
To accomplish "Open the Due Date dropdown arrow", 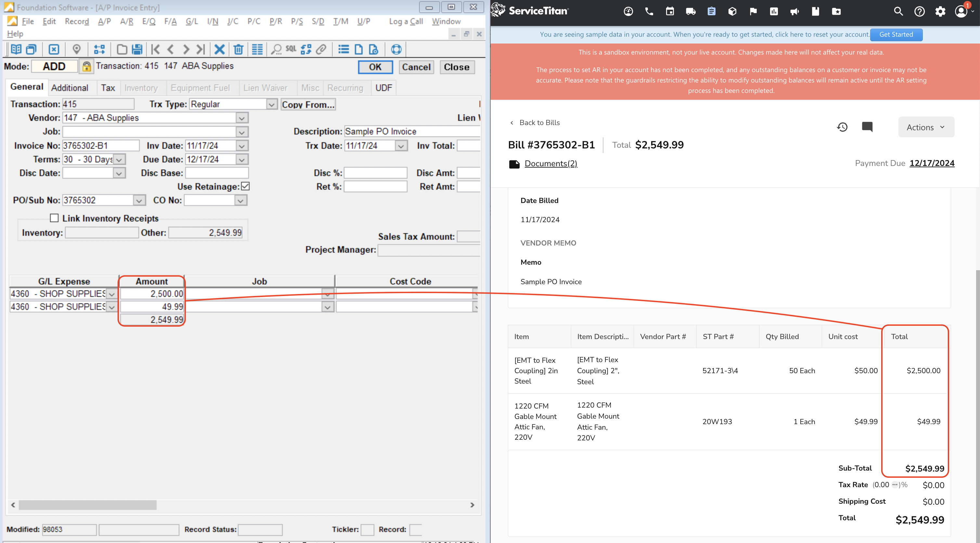I will click(241, 159).
